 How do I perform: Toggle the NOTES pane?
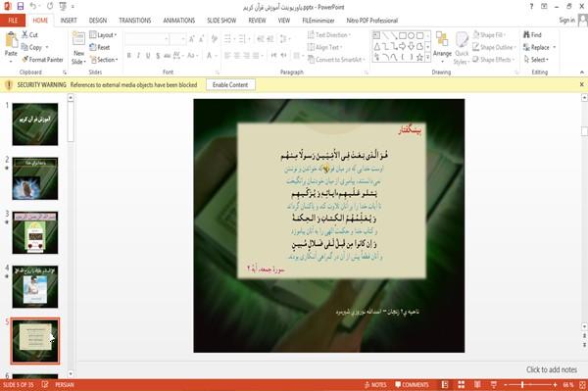pos(375,385)
